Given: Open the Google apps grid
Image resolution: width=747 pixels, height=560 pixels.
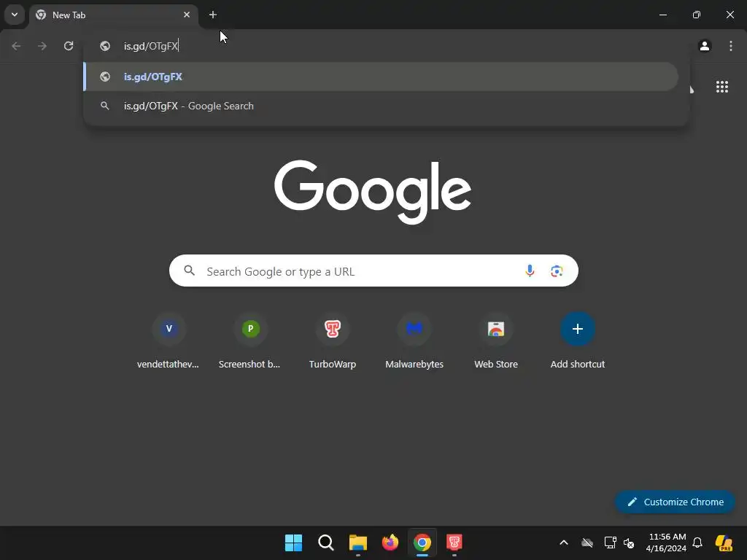Looking at the screenshot, I should [x=721, y=87].
